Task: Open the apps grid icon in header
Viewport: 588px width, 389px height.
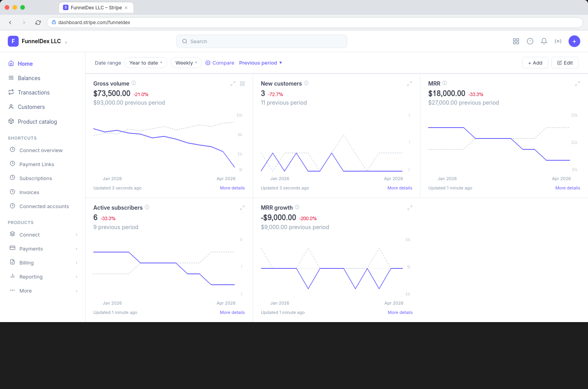Action: point(516,41)
